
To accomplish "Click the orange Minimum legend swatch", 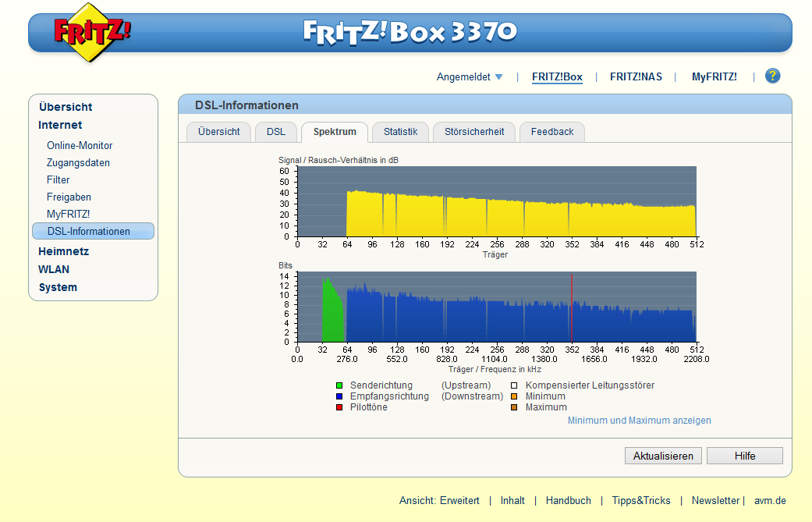I will [x=514, y=396].
